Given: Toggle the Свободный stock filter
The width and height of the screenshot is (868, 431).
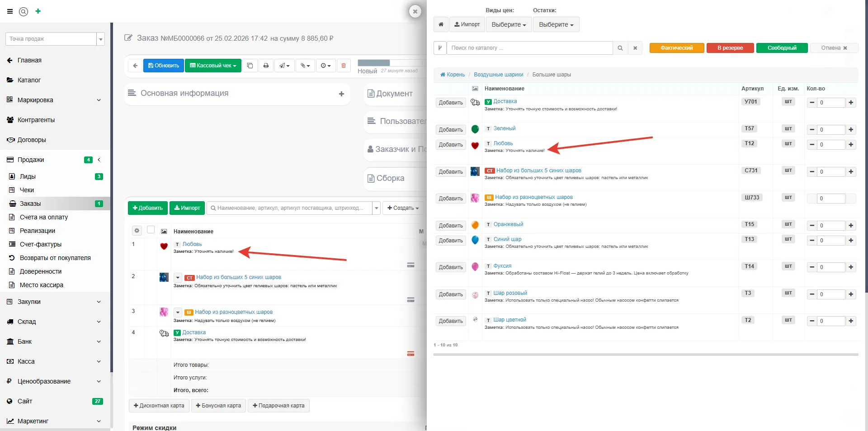Looking at the screenshot, I should (x=782, y=48).
